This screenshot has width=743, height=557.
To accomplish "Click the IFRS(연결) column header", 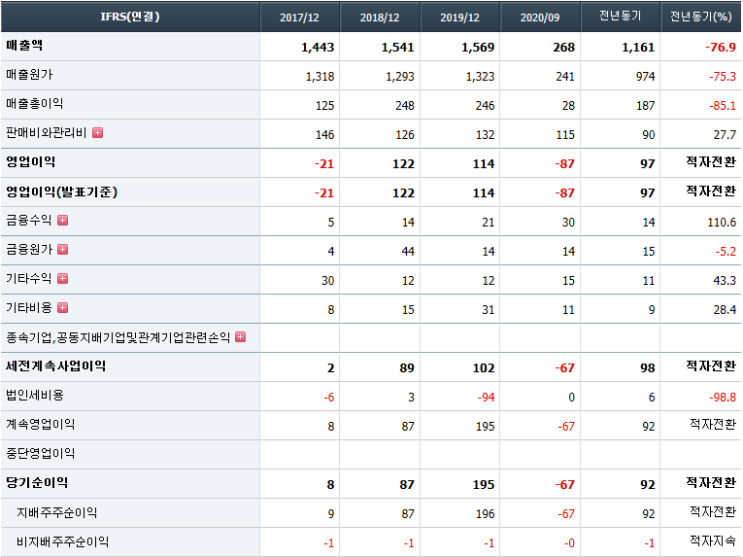I will click(130, 17).
